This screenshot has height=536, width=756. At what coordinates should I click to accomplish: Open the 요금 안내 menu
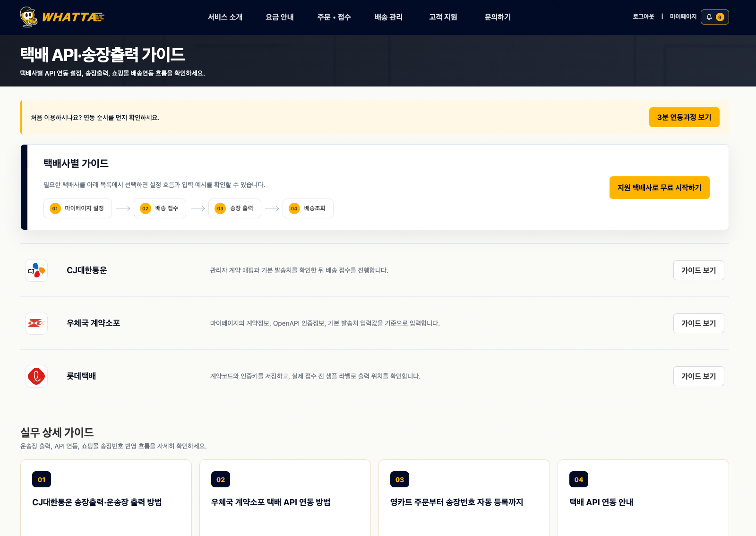[280, 17]
